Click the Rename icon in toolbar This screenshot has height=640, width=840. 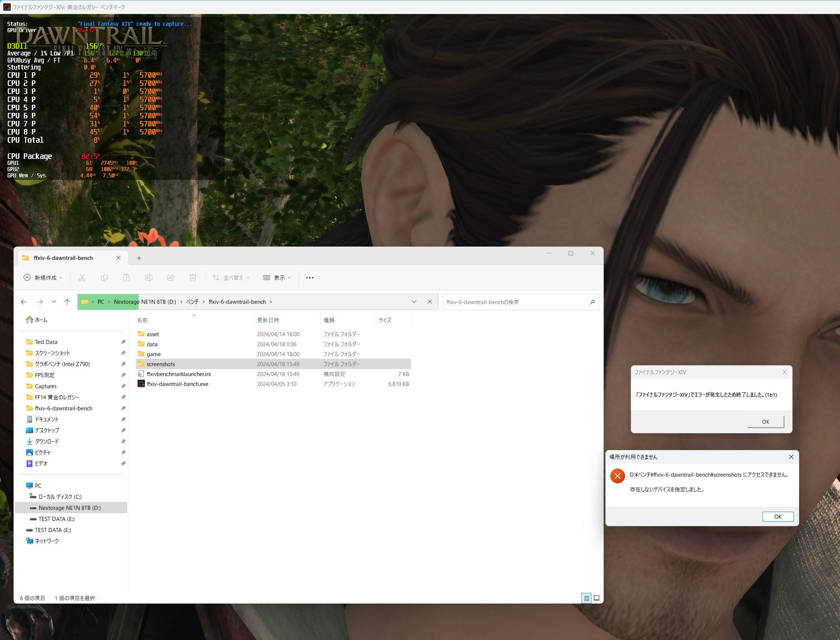click(148, 278)
